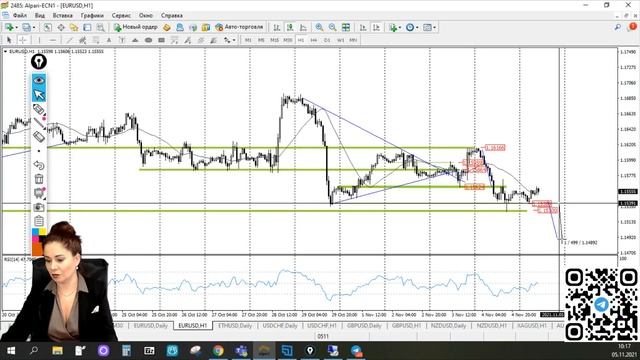Open Telegram from the taskbar

356,351
